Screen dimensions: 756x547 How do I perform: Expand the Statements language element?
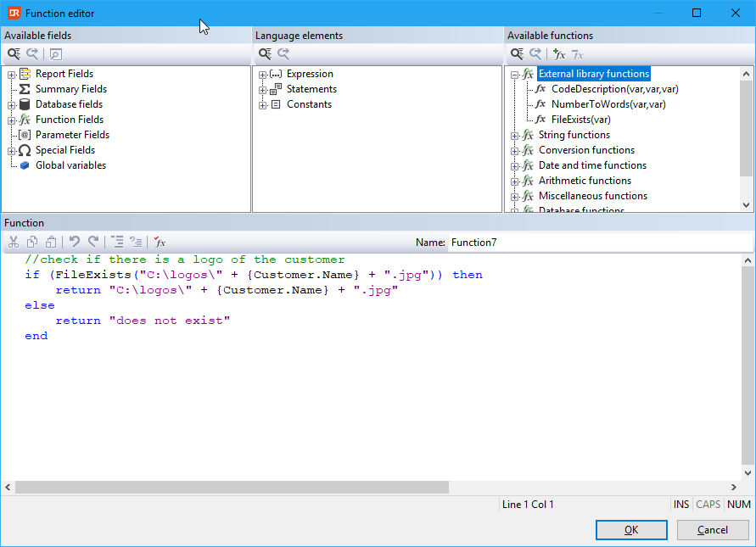click(262, 90)
